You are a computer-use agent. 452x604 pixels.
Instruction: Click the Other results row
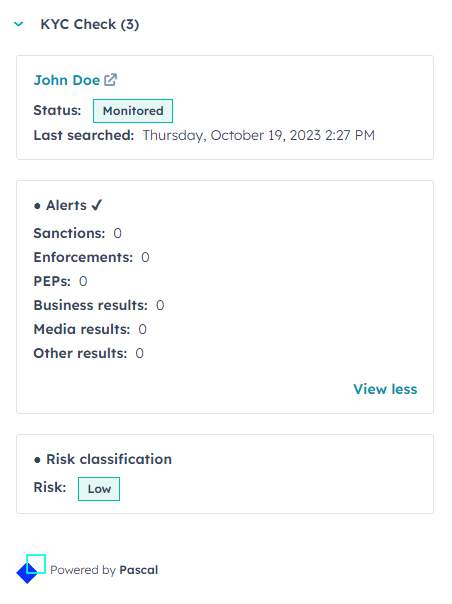click(x=89, y=353)
